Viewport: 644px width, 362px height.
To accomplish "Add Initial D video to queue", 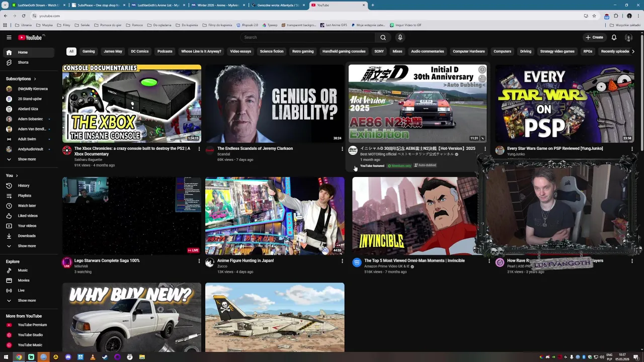I will pyautogui.click(x=482, y=78).
